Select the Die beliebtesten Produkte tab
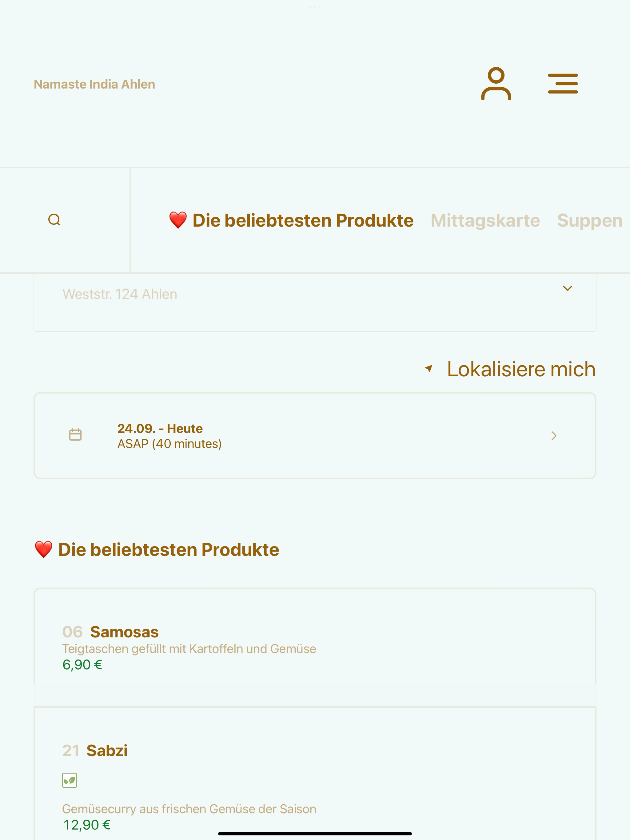Image resolution: width=630 pixels, height=840 pixels. (291, 220)
